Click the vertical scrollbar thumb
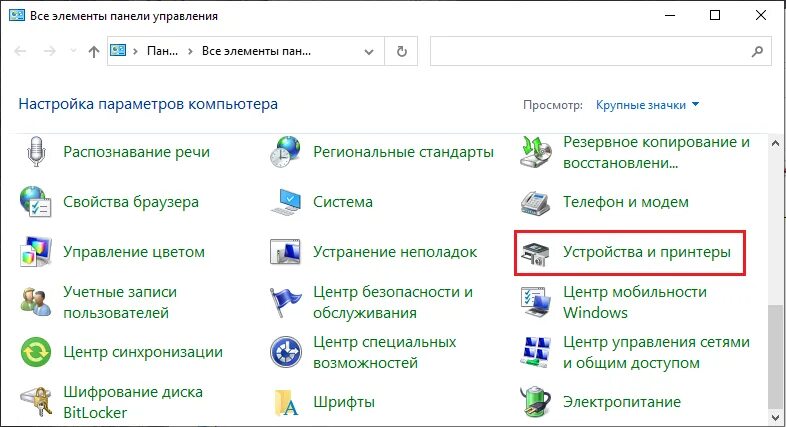 [x=775, y=357]
